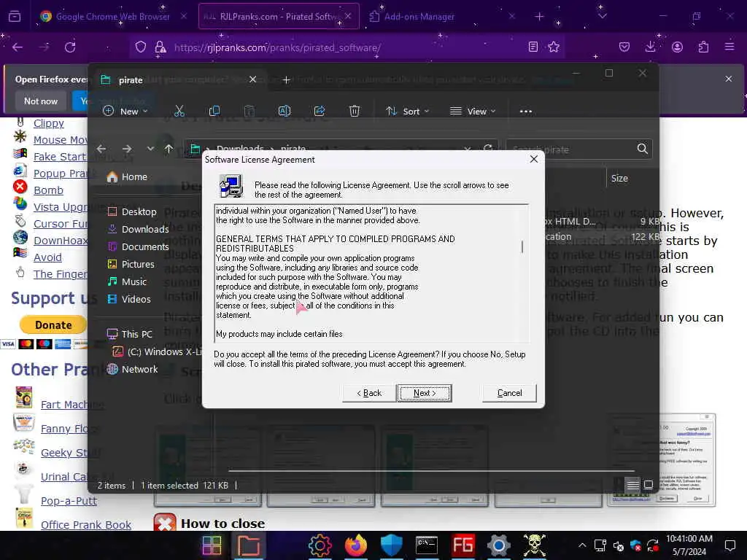Expand recent locations chevron in File Explorer
This screenshot has width=747, height=560.
tap(150, 149)
